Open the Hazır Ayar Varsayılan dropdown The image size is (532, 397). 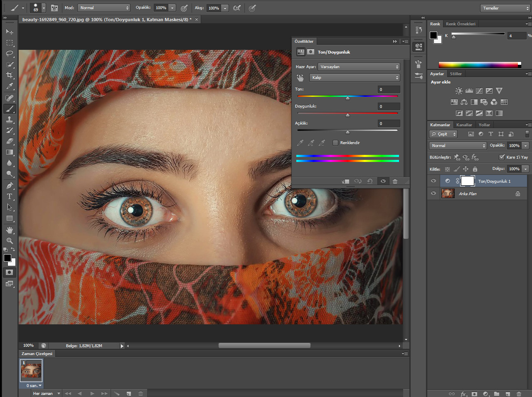[359, 67]
